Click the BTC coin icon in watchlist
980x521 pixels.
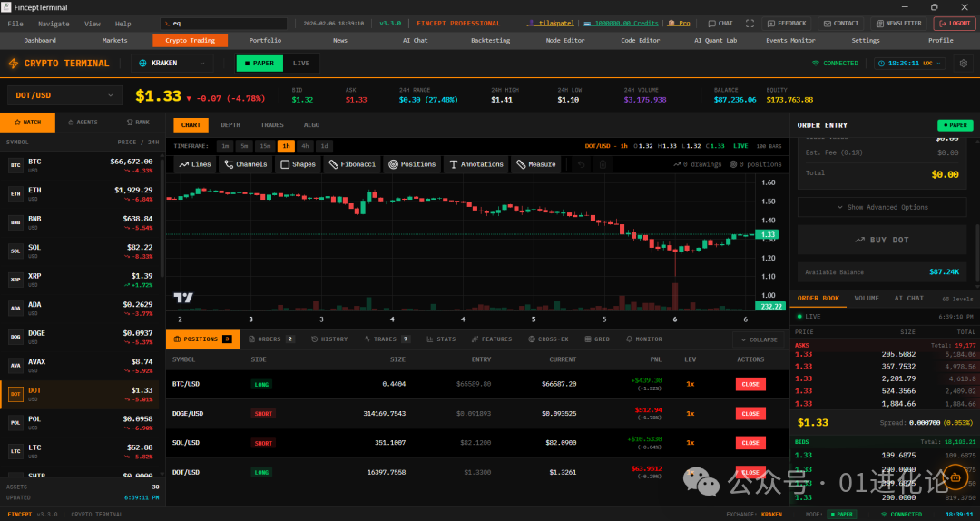tap(15, 166)
